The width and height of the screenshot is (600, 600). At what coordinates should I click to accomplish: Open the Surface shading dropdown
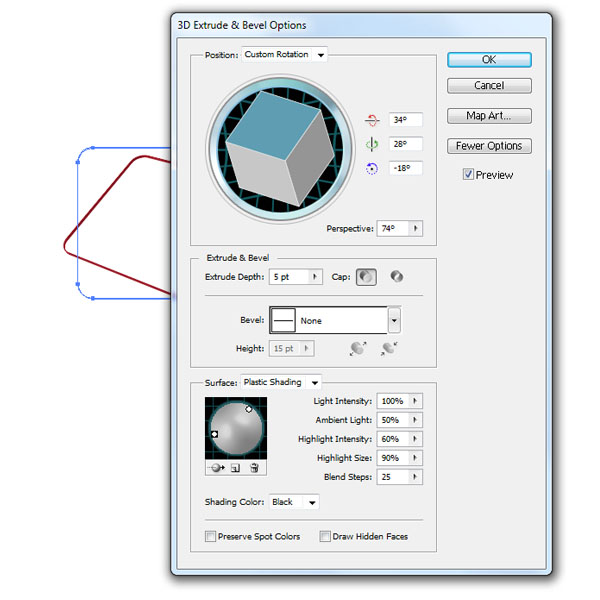click(281, 382)
